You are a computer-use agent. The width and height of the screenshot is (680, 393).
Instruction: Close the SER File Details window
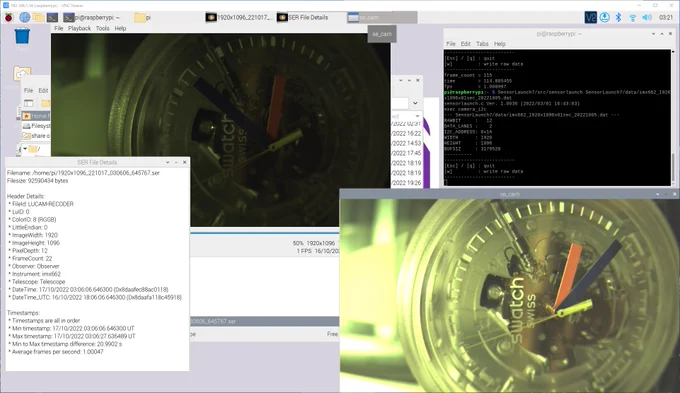[x=185, y=162]
